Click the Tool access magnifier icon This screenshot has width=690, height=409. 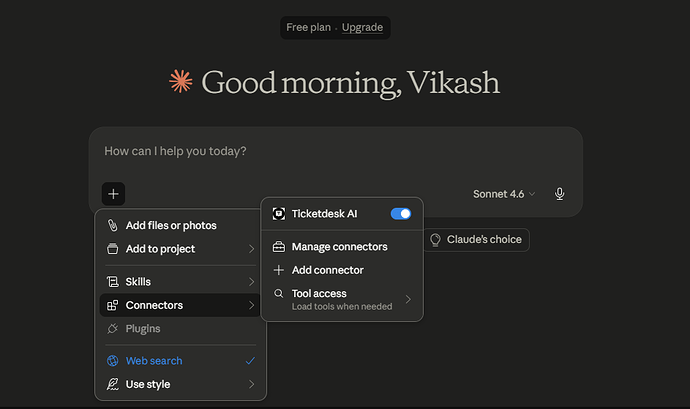tap(279, 293)
